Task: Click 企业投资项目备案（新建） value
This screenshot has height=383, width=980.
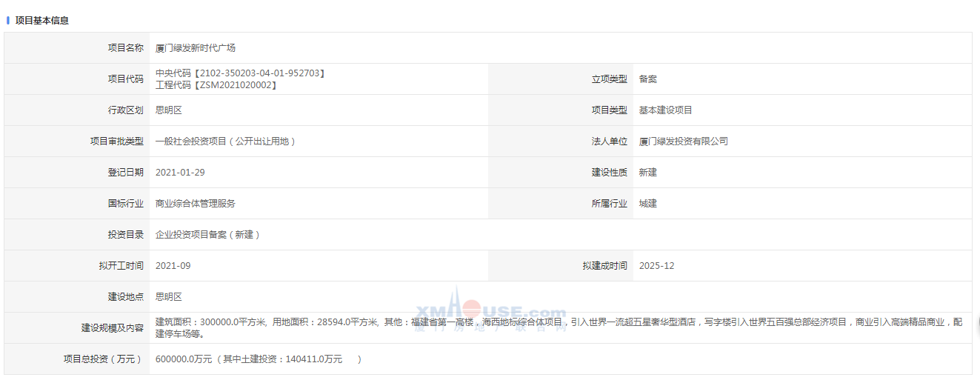Action: click(208, 234)
